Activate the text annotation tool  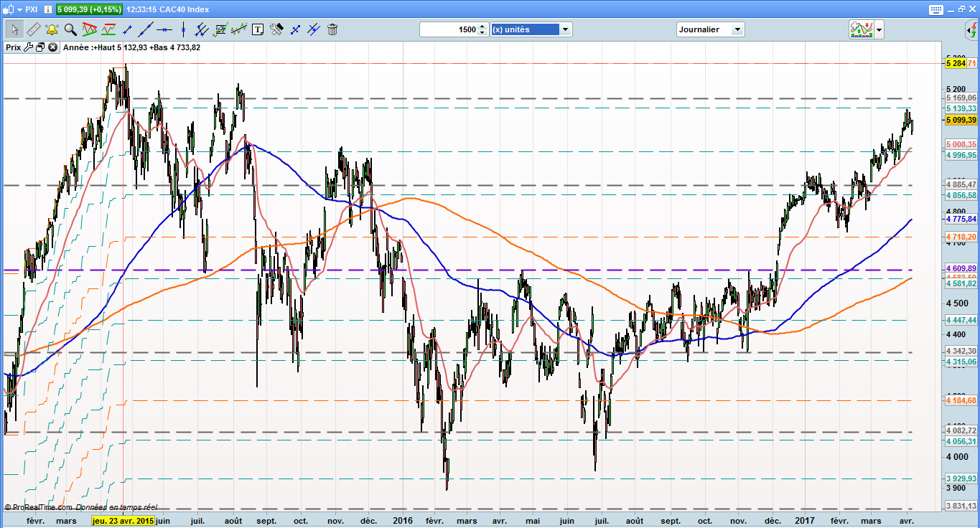point(258,29)
